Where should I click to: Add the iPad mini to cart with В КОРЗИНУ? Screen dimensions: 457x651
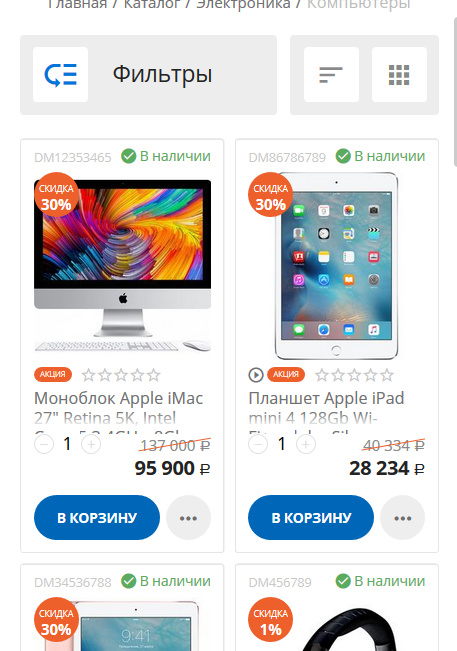[311, 518]
